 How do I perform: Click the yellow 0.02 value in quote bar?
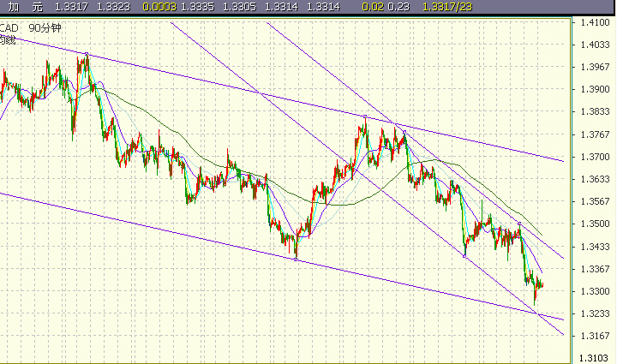(x=372, y=7)
